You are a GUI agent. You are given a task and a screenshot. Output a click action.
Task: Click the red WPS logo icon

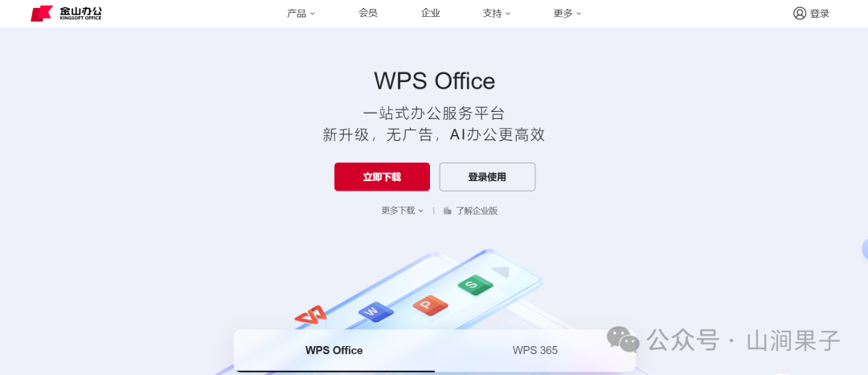tap(310, 315)
